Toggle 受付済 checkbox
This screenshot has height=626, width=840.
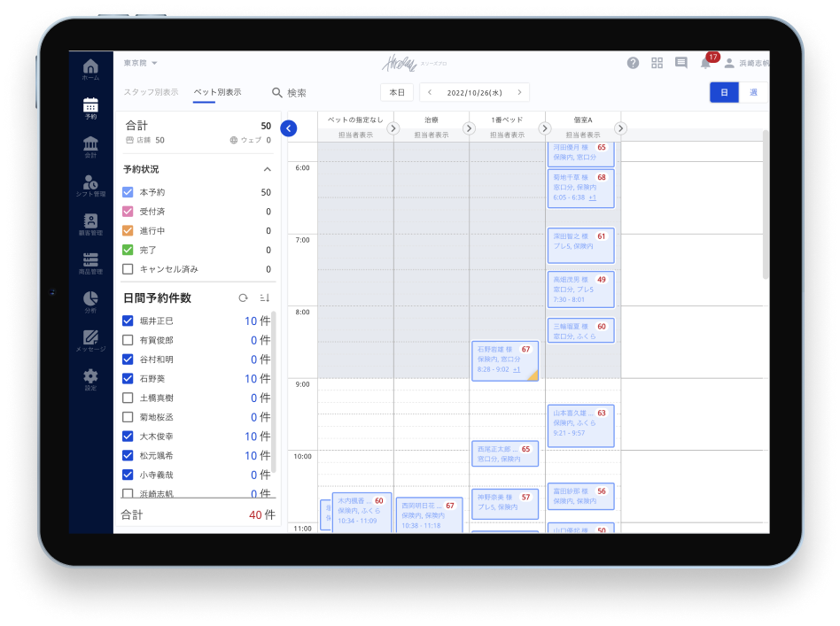[128, 211]
